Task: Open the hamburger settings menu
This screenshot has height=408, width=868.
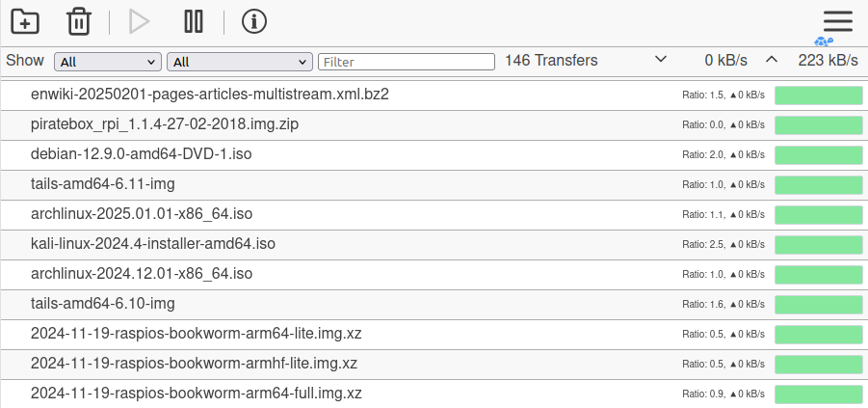Action: tap(838, 21)
